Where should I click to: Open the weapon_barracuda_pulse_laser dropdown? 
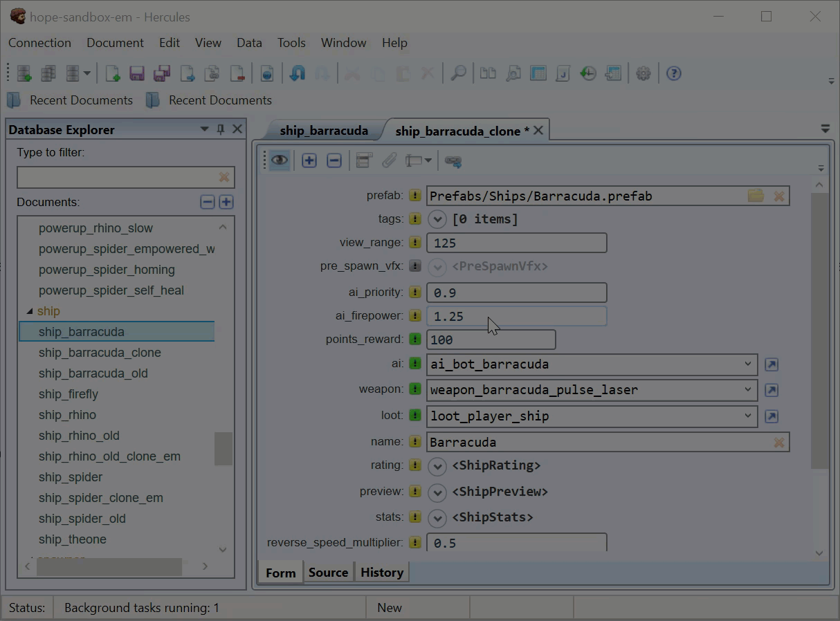point(748,389)
